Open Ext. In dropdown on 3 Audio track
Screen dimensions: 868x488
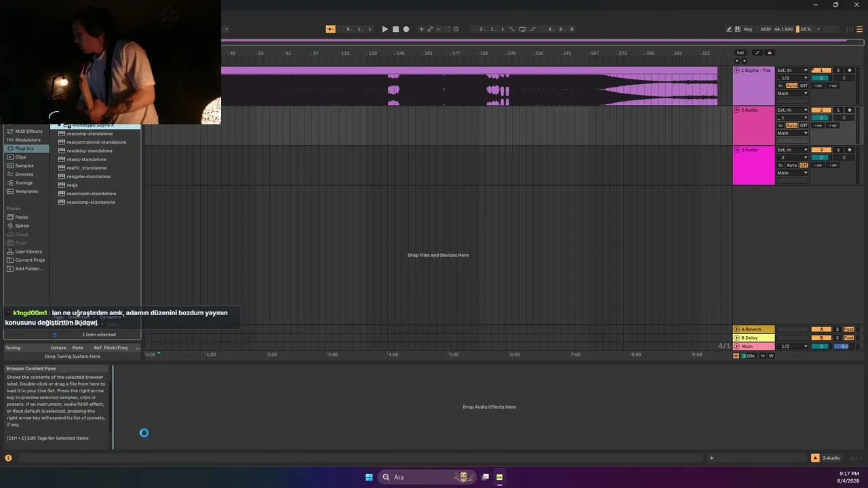point(793,150)
